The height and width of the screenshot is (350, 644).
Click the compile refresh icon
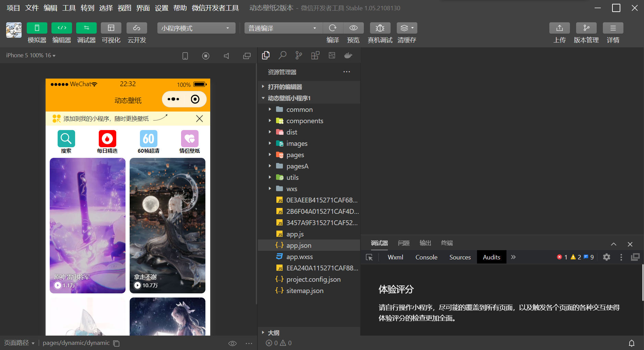click(332, 28)
